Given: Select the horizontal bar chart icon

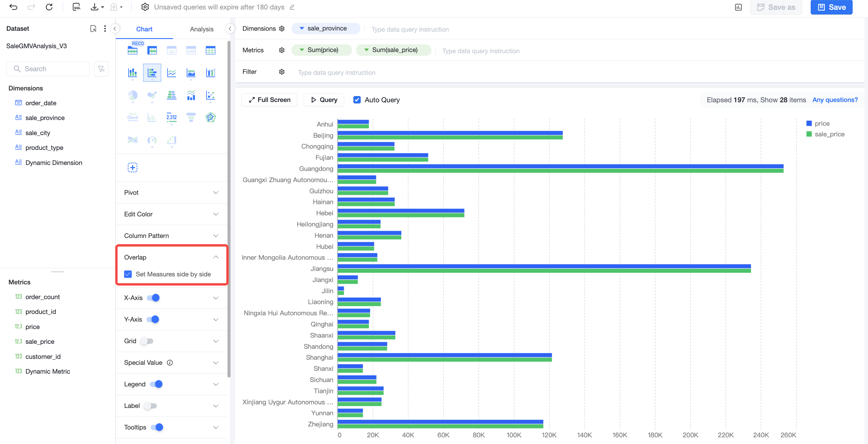Looking at the screenshot, I should [x=152, y=72].
